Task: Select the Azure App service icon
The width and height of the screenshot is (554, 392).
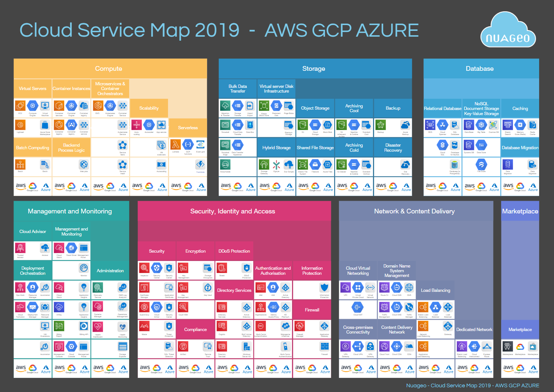Action: (x=161, y=125)
